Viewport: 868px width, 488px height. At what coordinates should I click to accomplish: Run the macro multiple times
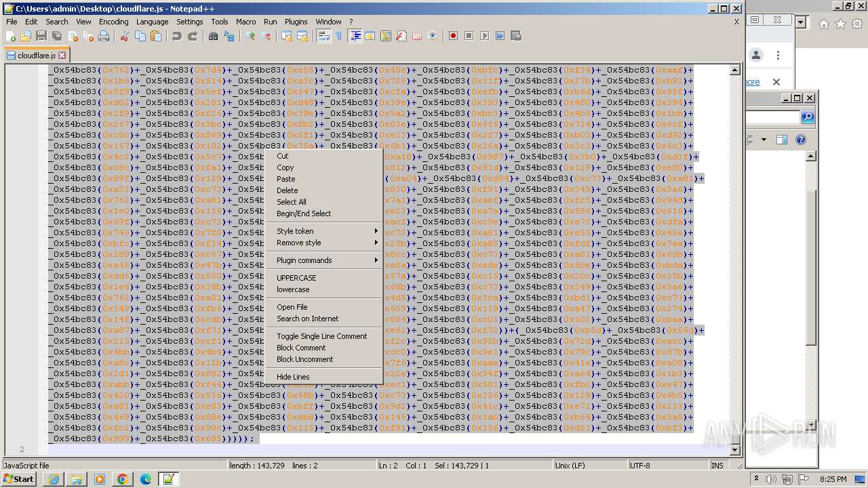pyautogui.click(x=500, y=36)
